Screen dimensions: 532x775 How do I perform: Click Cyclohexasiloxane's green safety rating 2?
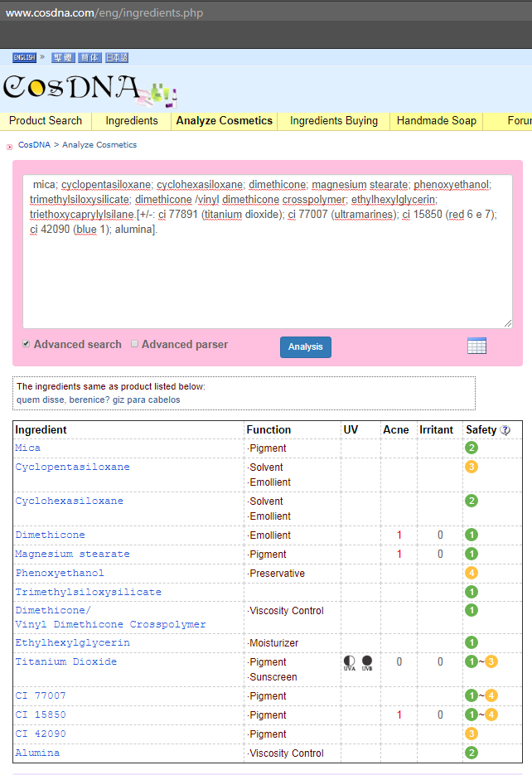[472, 501]
